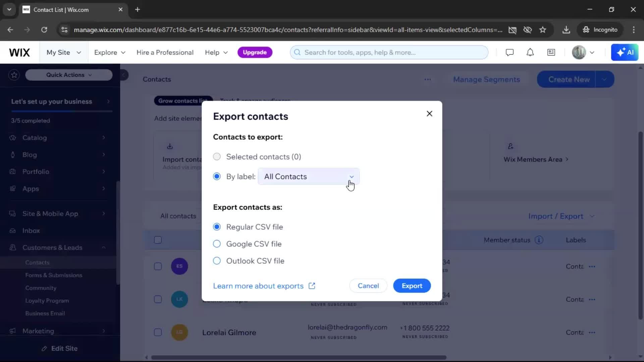The image size is (644, 362).
Task: Collapse the Customers & Leads section
Action: (x=58, y=247)
